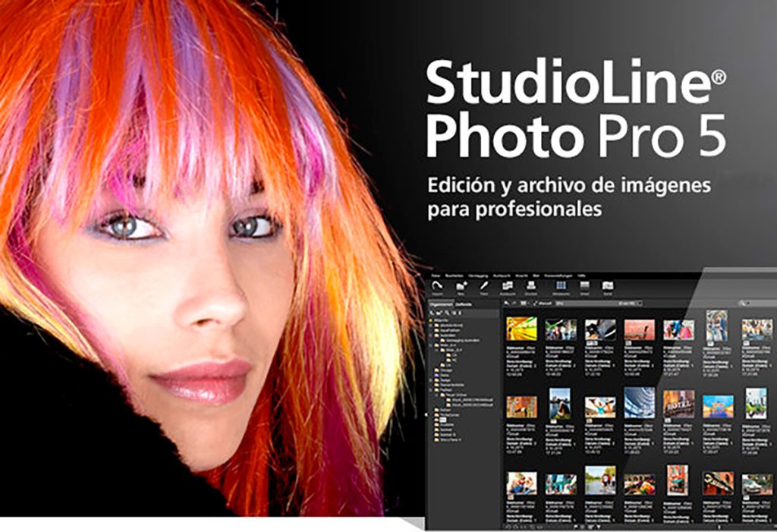This screenshot has height=532, width=777.
Task: Click the search field at top right
Action: tap(763, 303)
